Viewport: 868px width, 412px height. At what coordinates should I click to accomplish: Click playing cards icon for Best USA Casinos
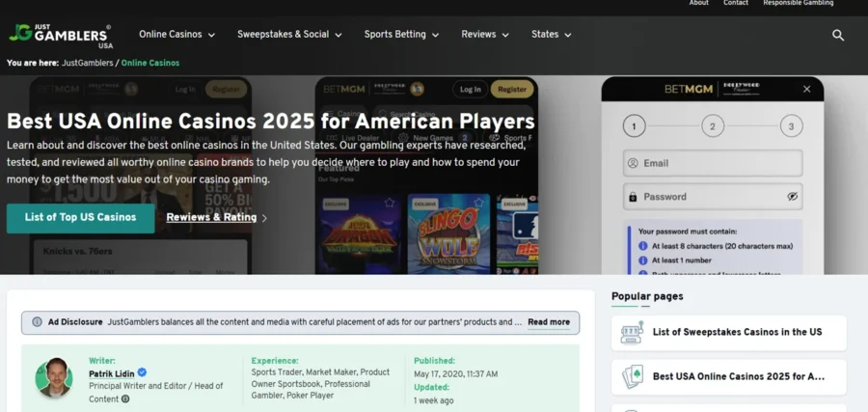point(632,376)
